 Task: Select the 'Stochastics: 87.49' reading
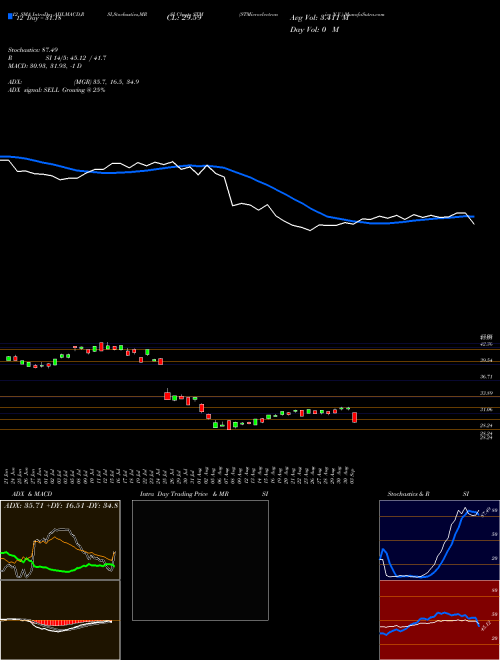[33, 50]
